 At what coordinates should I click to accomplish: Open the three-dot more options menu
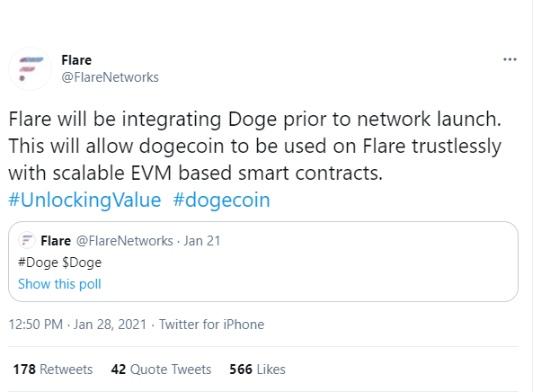pyautogui.click(x=510, y=59)
